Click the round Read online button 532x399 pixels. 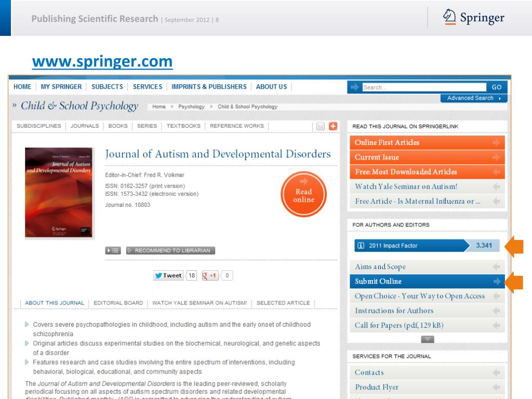click(x=303, y=194)
